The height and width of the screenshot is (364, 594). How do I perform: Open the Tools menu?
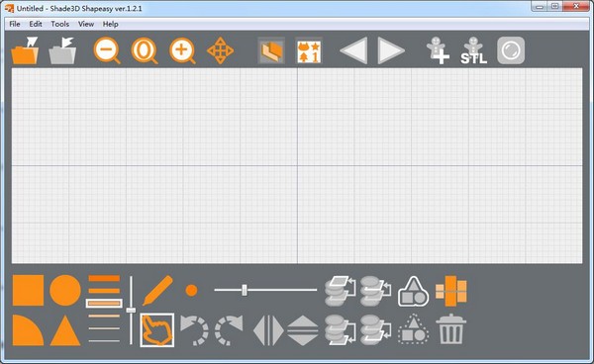click(x=59, y=24)
